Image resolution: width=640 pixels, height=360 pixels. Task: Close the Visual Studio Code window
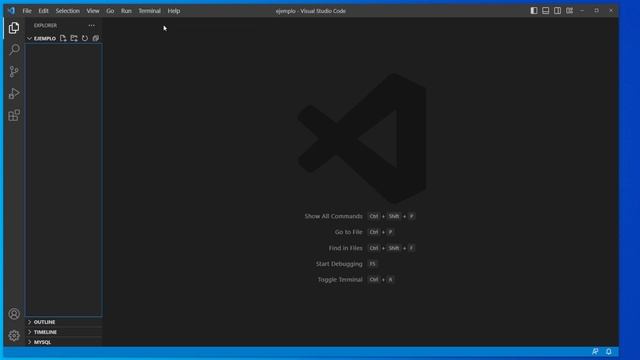point(611,11)
